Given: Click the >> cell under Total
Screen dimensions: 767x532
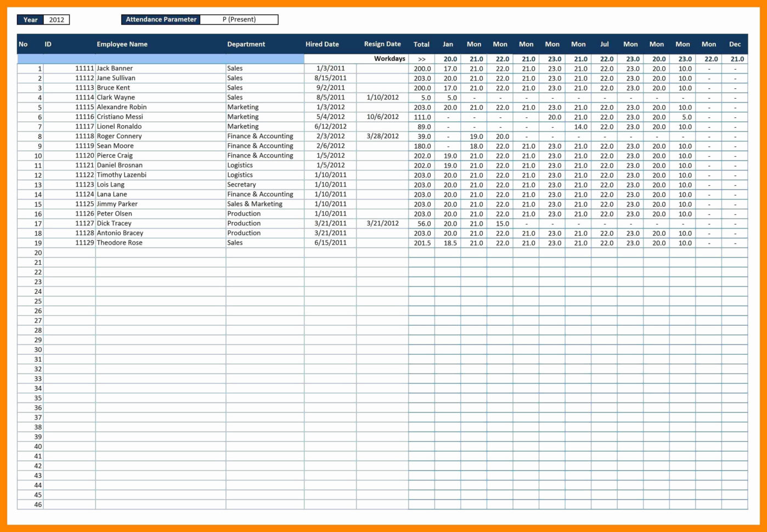Looking at the screenshot, I should (x=421, y=58).
